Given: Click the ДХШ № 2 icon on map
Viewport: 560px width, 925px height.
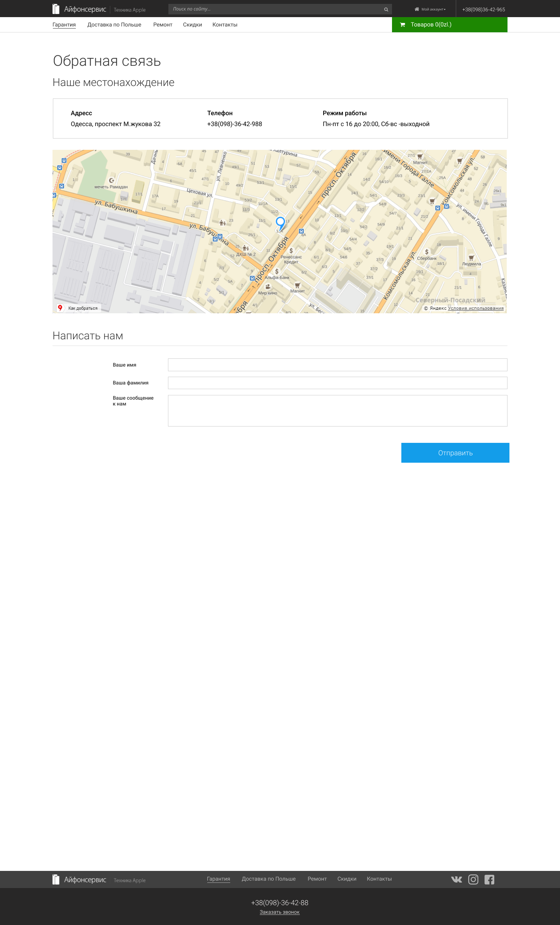Looking at the screenshot, I should [245, 248].
